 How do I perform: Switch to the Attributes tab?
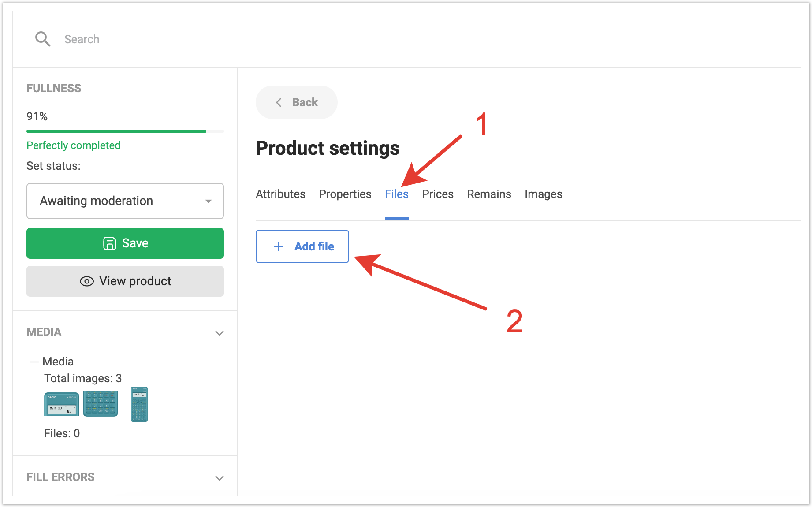280,194
